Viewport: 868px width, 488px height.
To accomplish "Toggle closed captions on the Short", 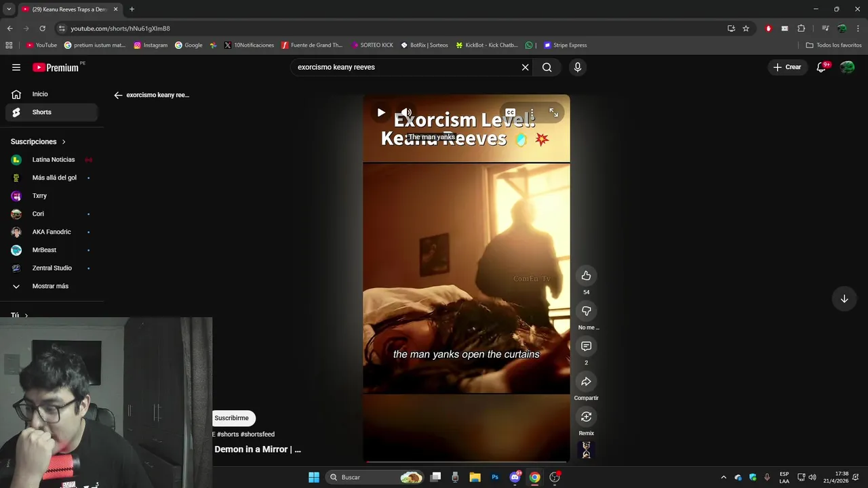I will 510,113.
